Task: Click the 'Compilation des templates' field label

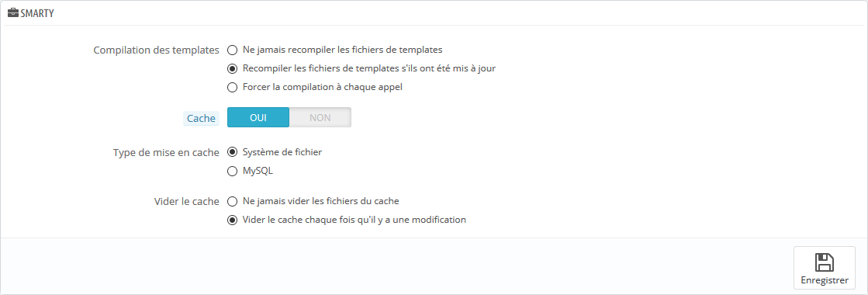Action: pos(157,50)
